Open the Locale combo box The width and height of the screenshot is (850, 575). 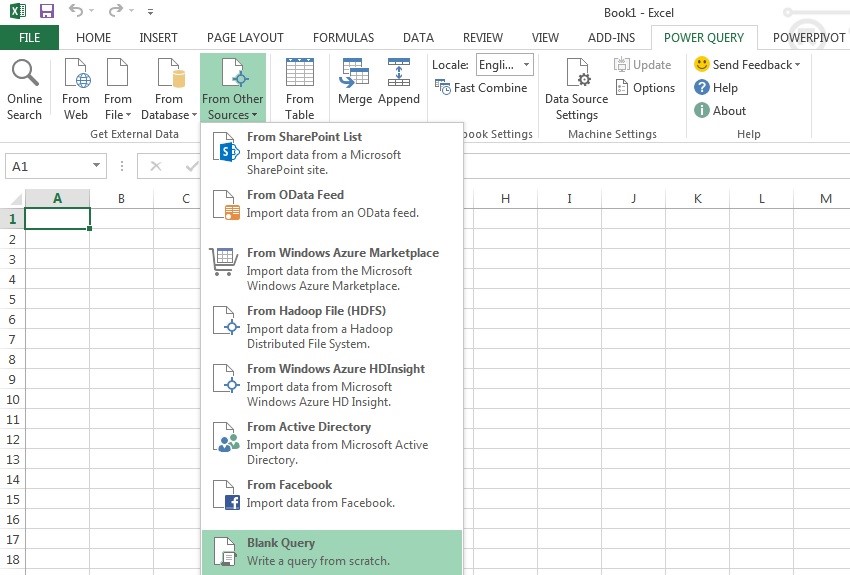[505, 65]
